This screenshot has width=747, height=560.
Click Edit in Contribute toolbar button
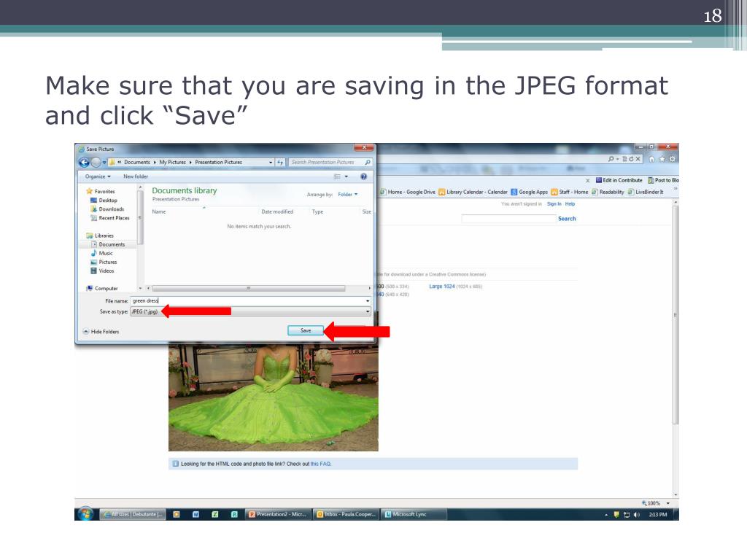pos(619,181)
